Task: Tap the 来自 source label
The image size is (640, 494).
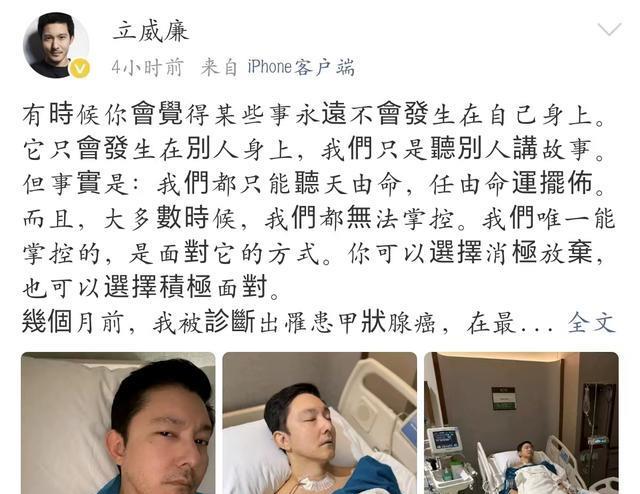Action: pos(219,67)
